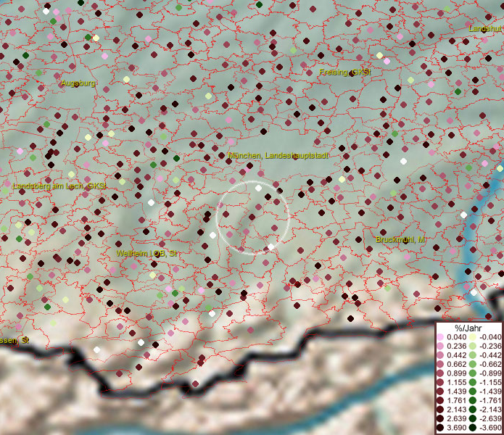Pick the 0.442 pink legend swatch
The width and height of the screenshot is (504, 435).
tap(440, 355)
